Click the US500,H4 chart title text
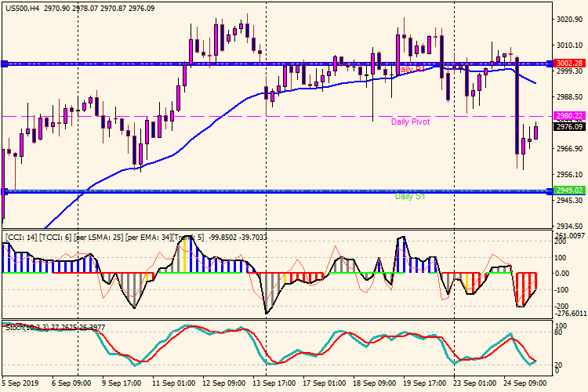The height and width of the screenshot is (392, 588). pos(22,9)
